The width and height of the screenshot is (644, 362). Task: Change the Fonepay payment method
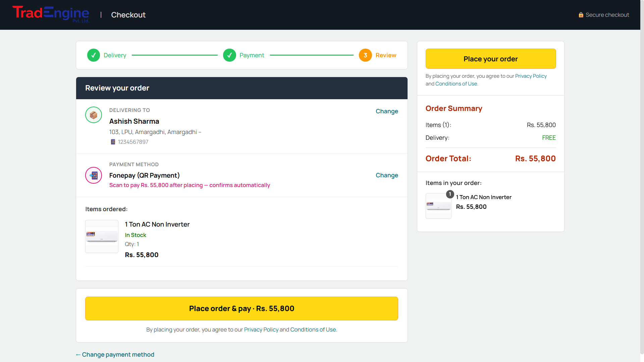point(387,175)
